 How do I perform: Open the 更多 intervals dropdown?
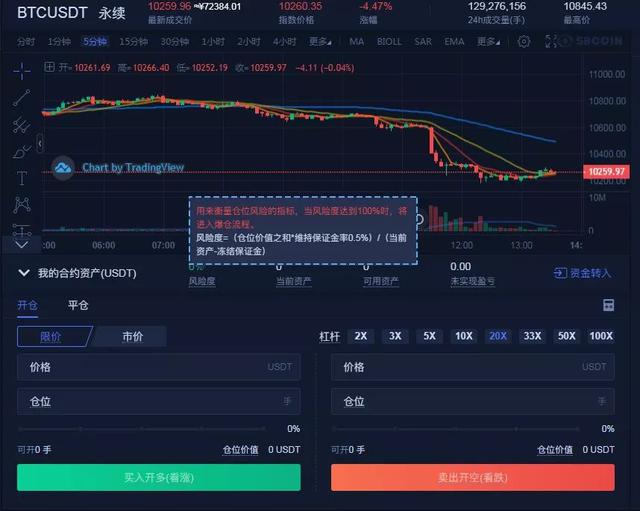tap(320, 42)
